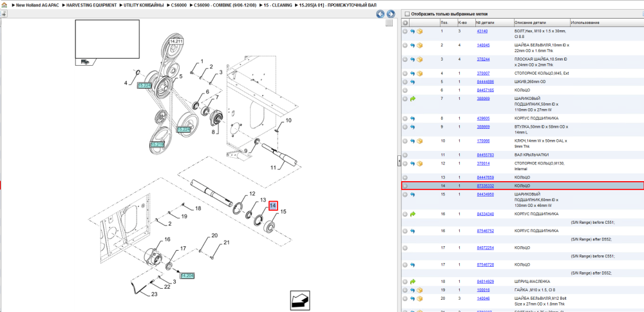Viewport: 644px width, 312px height.
Task: Click the blue arrow icon for part 84444886
Action: tap(412, 82)
